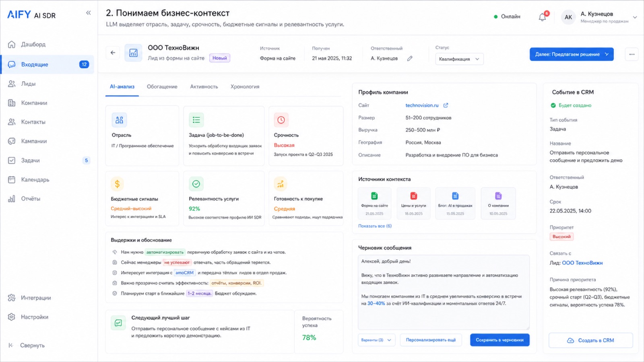Open Задачи in sidebar

coord(47,160)
